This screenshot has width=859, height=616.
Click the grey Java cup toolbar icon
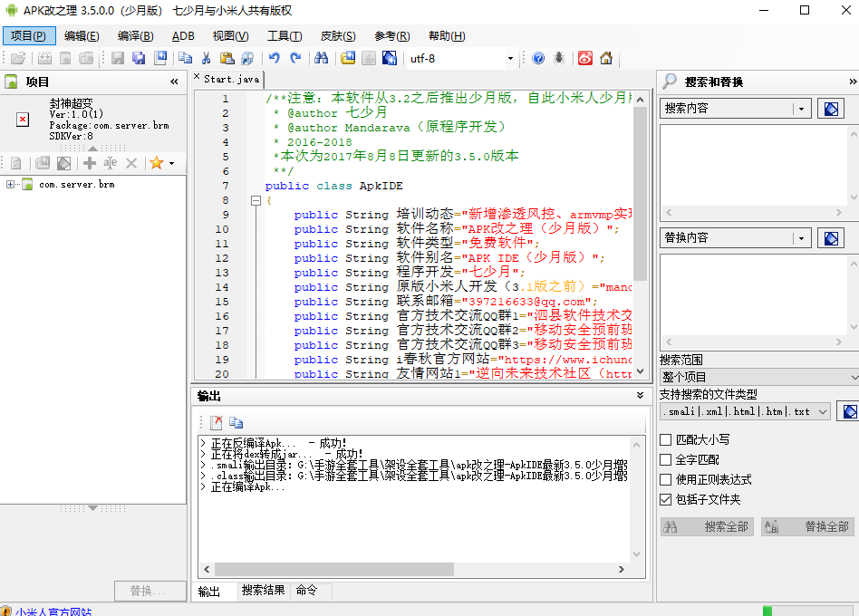coord(369,58)
